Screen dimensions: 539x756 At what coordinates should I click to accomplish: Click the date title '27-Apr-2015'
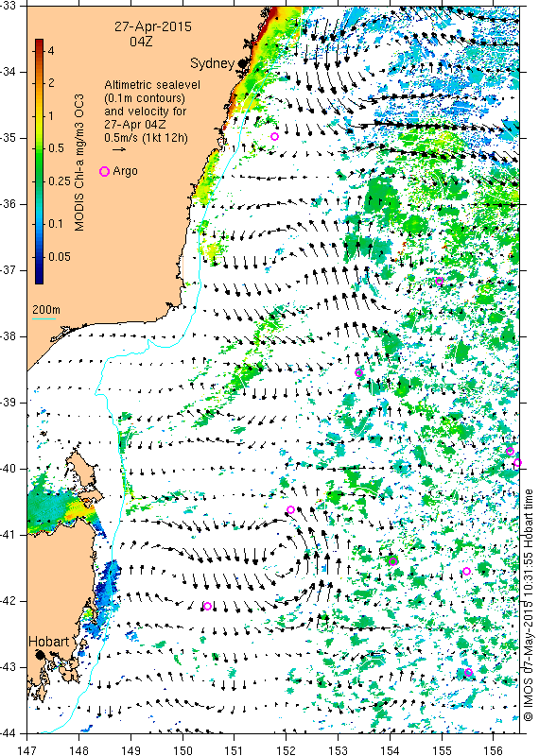click(153, 26)
